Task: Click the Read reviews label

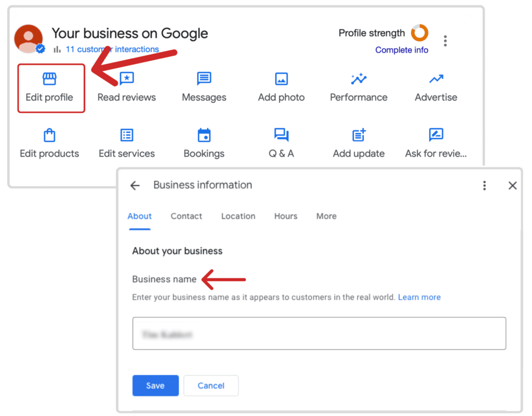Action: pos(127,98)
